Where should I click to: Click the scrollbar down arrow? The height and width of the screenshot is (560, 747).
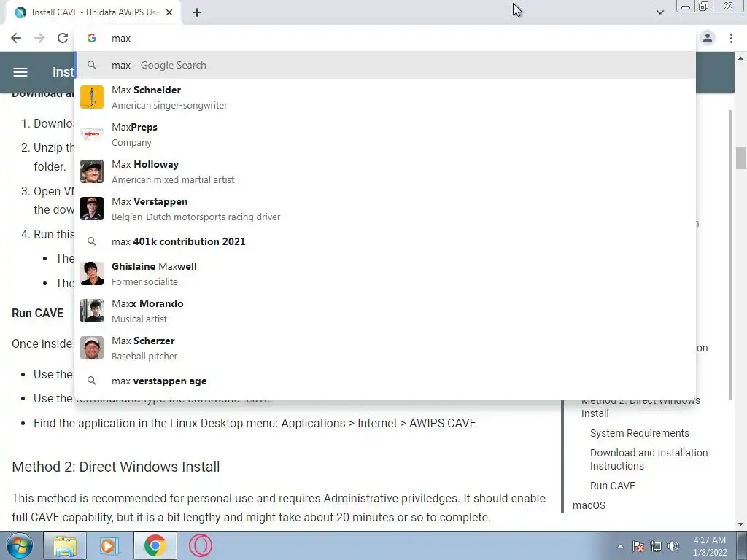click(740, 525)
